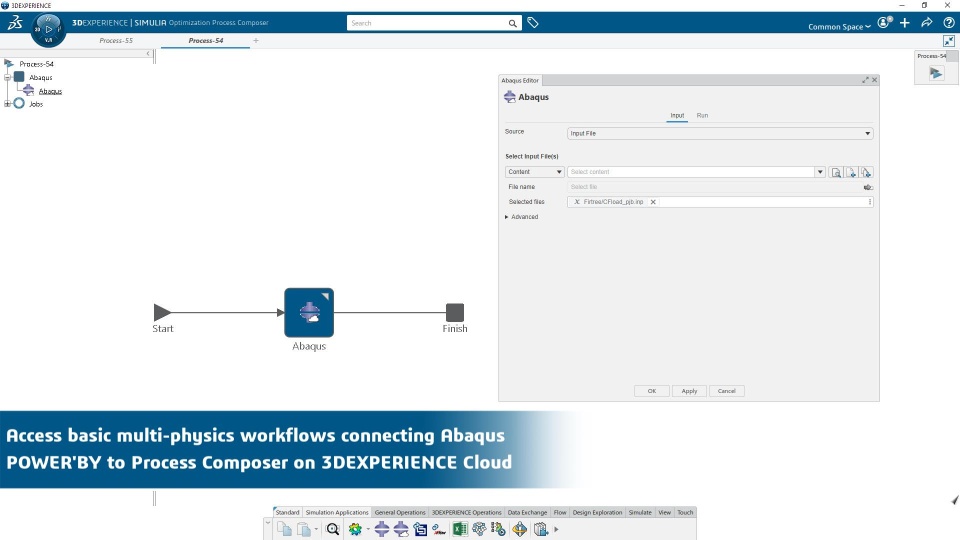Click the Cancel button
The image size is (960, 540).
pos(727,391)
